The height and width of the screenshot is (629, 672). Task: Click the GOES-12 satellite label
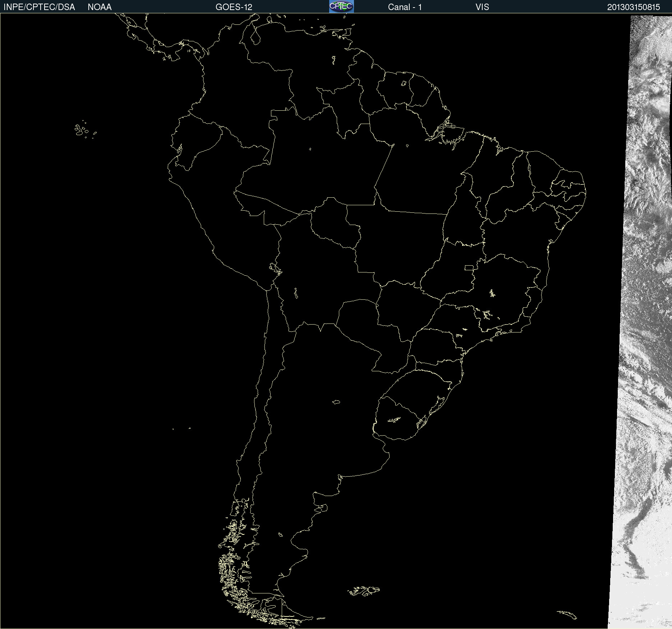pyautogui.click(x=234, y=7)
